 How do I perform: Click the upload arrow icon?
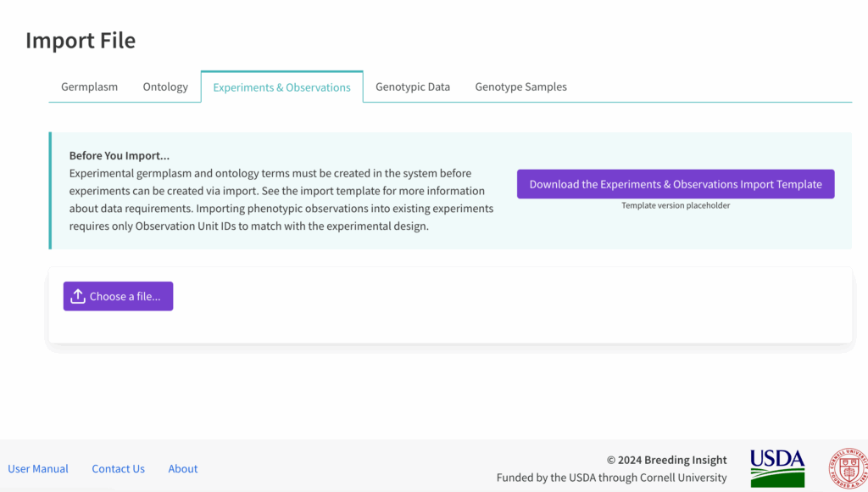point(78,296)
